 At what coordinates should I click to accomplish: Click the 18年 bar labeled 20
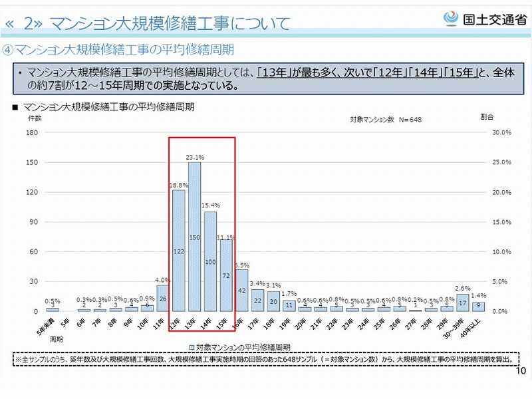click(x=273, y=301)
